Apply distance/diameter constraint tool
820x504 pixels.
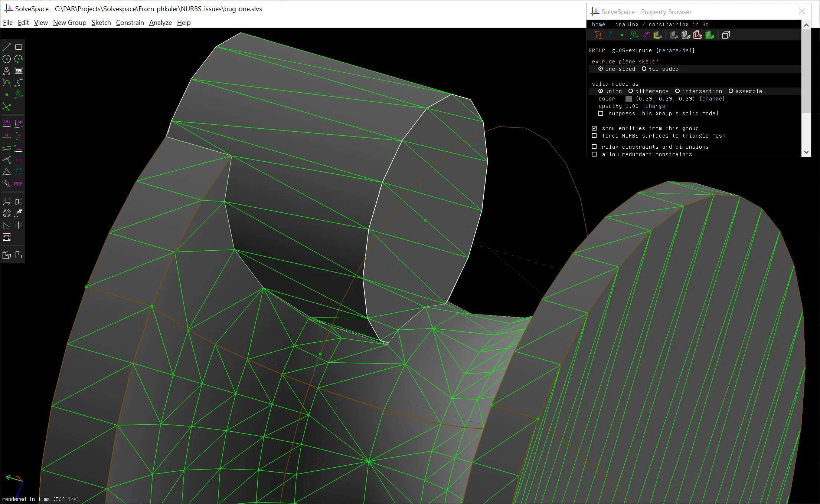coord(7,124)
